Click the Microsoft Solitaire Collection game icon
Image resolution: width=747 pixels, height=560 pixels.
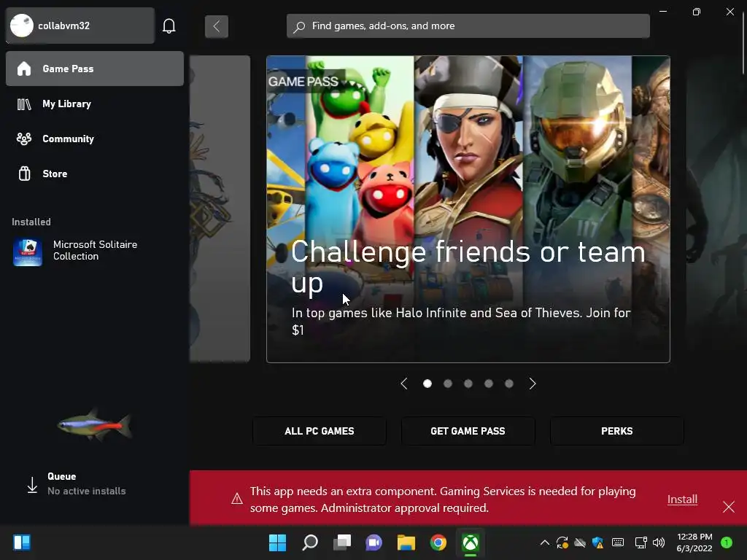tap(28, 252)
